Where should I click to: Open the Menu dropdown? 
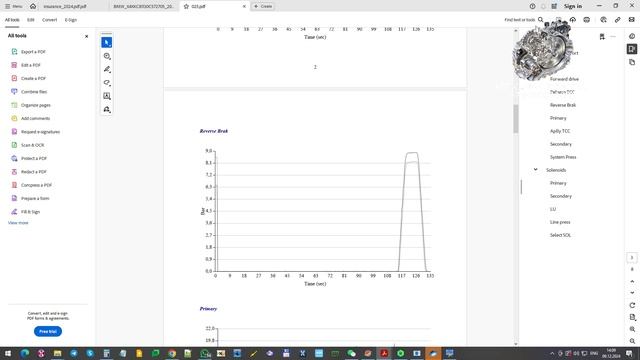[x=13, y=6]
